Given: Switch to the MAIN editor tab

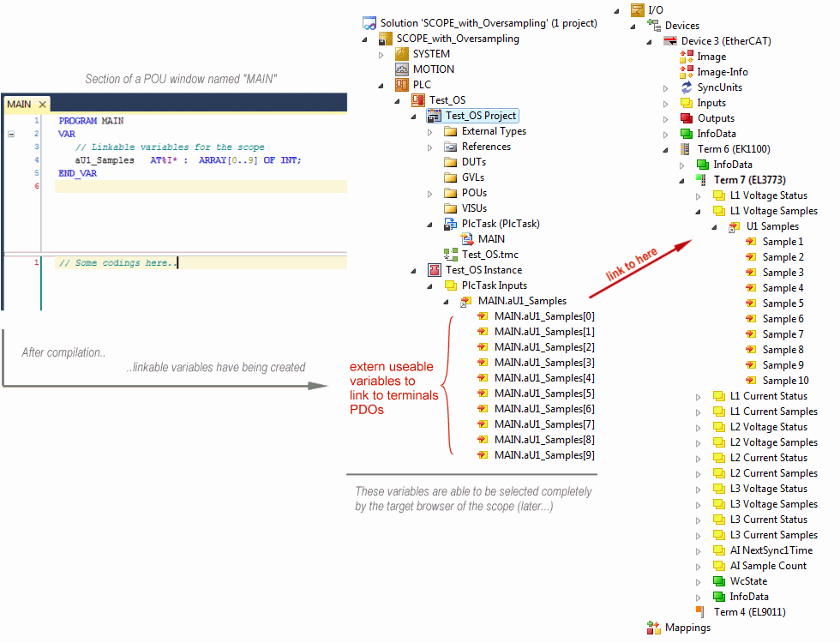Looking at the screenshot, I should 19,105.
